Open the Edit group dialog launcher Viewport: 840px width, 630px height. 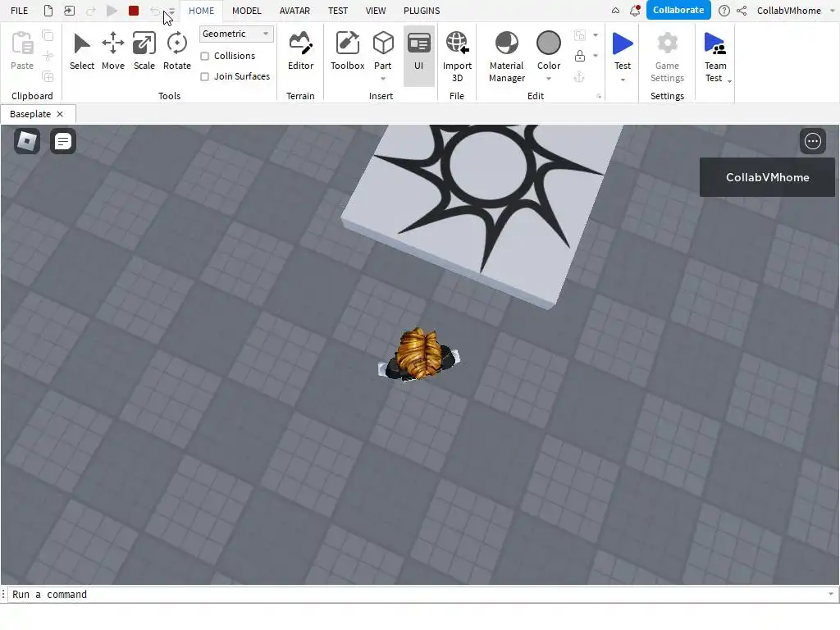[x=599, y=97]
